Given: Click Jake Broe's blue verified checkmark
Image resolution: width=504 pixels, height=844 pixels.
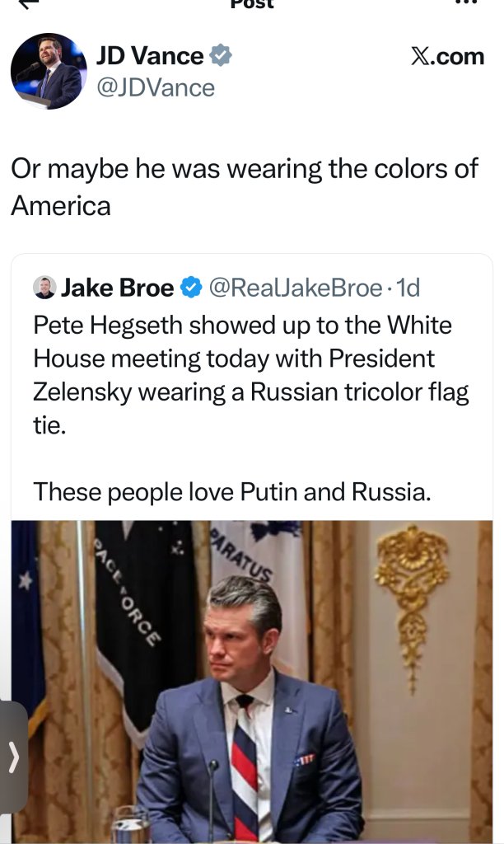Looking at the screenshot, I should click(x=191, y=288).
